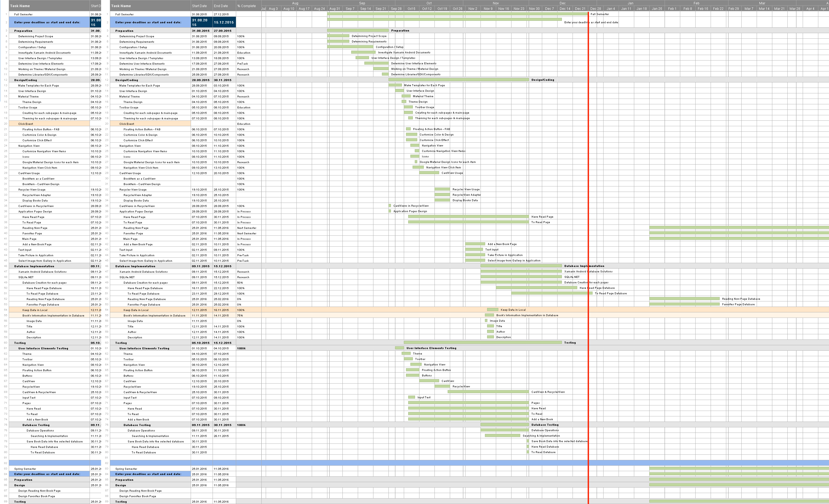This screenshot has width=829, height=504.
Task: Click the % Complete column header
Action: coord(247,6)
